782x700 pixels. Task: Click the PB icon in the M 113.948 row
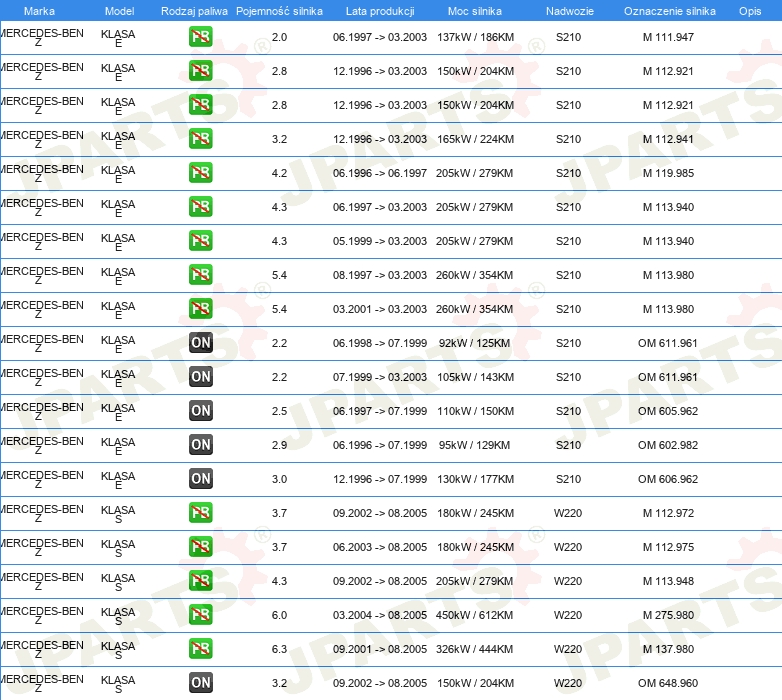(x=201, y=581)
